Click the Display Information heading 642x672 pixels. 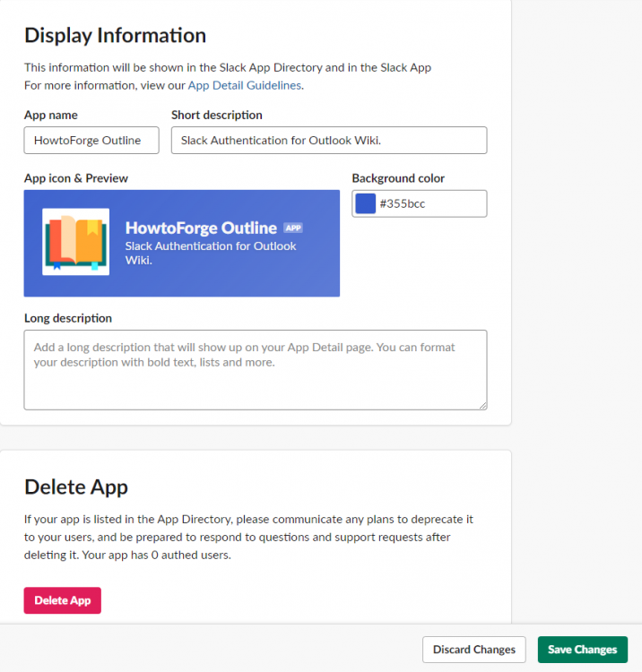tap(115, 35)
